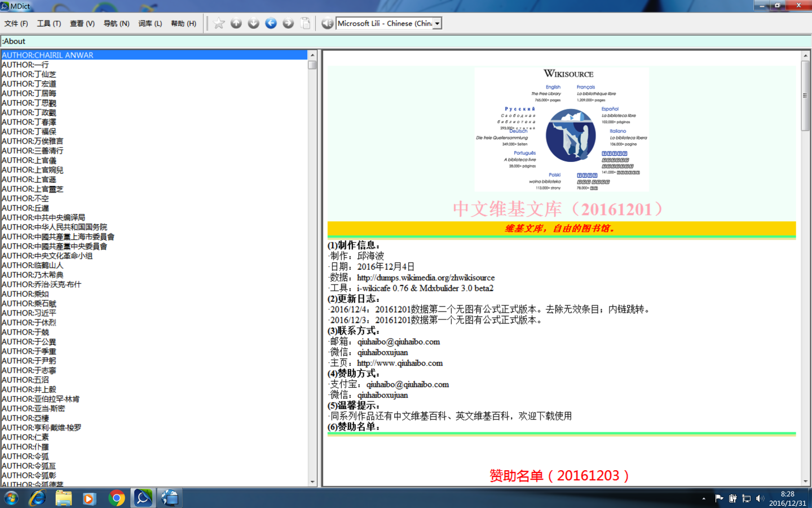Open the Windows Start menu
This screenshot has width=812, height=508.
(11, 498)
